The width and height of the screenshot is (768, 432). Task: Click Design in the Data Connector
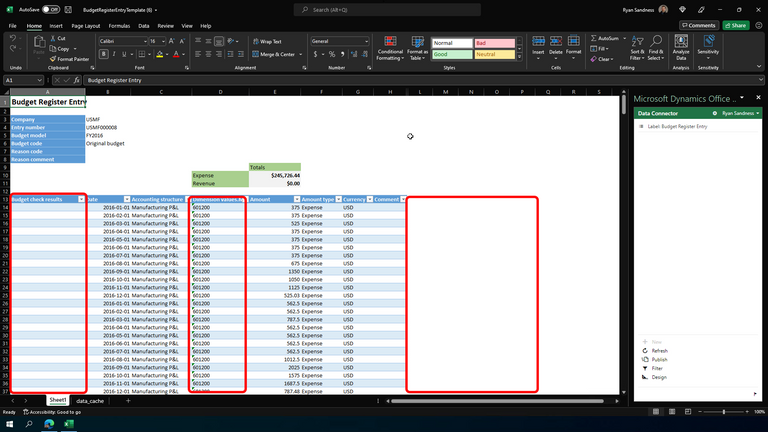point(654,377)
